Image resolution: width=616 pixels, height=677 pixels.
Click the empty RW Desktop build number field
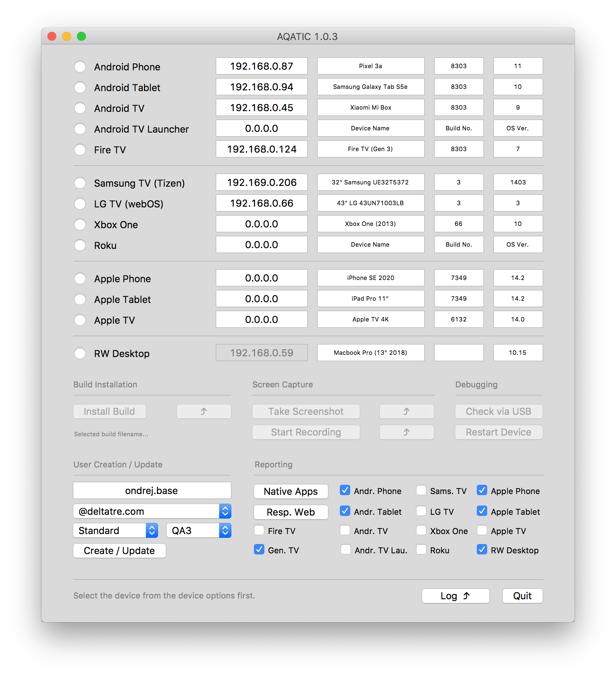tap(459, 353)
